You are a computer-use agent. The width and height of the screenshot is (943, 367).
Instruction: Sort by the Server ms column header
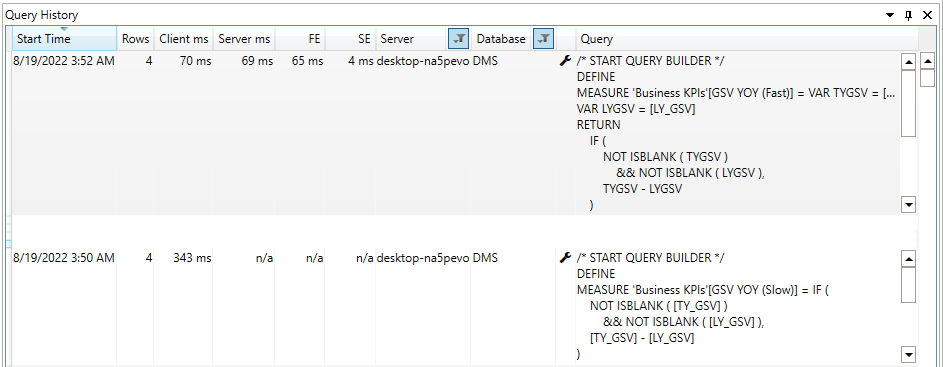coord(244,39)
